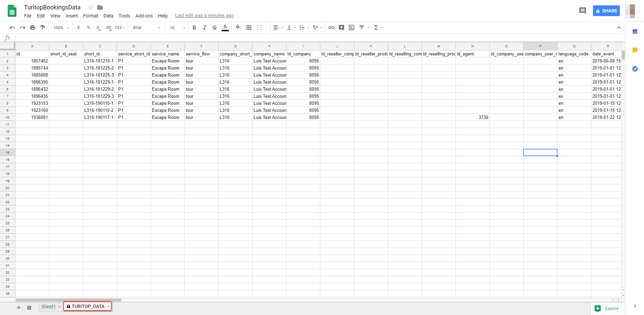
Task: Open horizontal align dropdown
Action: coord(278,28)
